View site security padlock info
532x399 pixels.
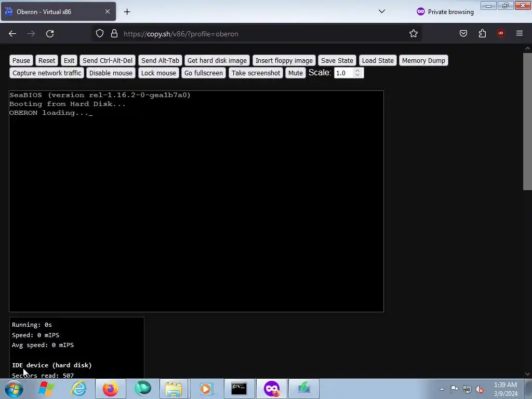(x=114, y=34)
